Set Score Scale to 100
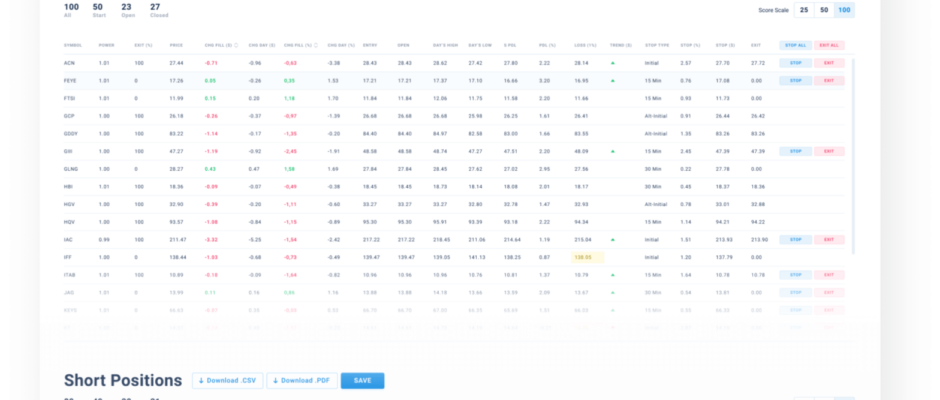The image size is (940, 400). pos(844,10)
